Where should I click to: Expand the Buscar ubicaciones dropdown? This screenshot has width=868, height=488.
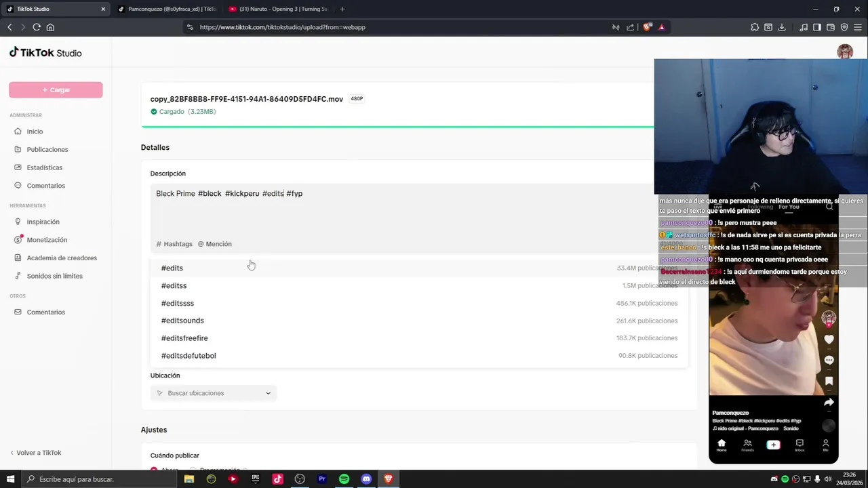214,393
